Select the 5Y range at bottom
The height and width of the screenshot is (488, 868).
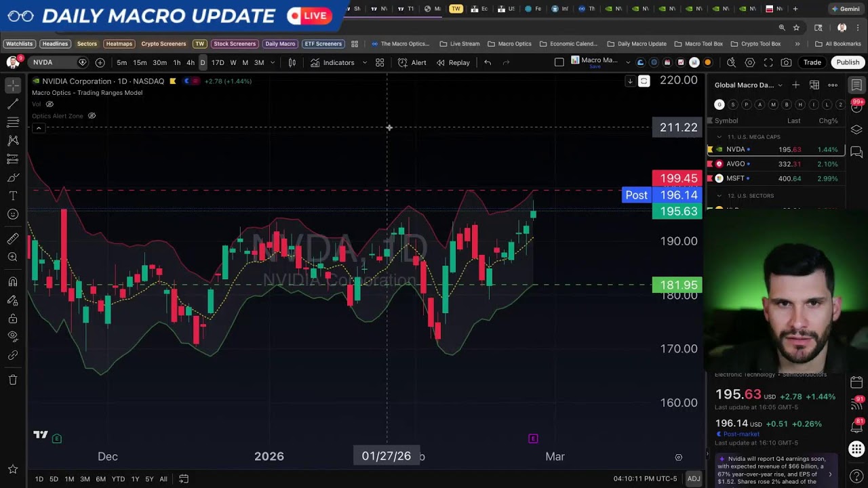pos(149,479)
